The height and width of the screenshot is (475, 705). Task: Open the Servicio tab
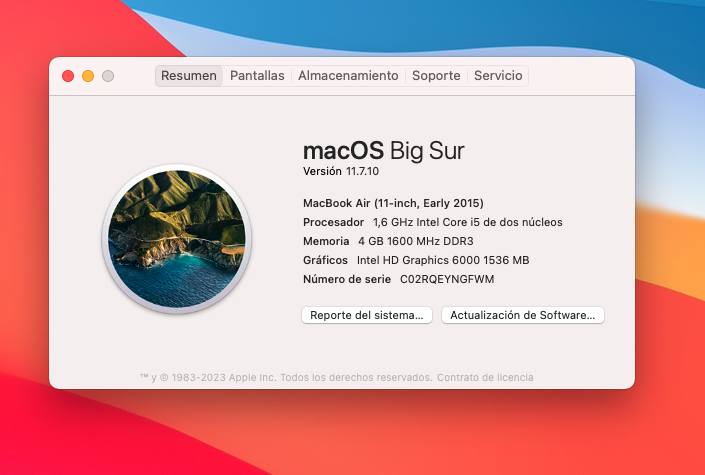point(498,76)
